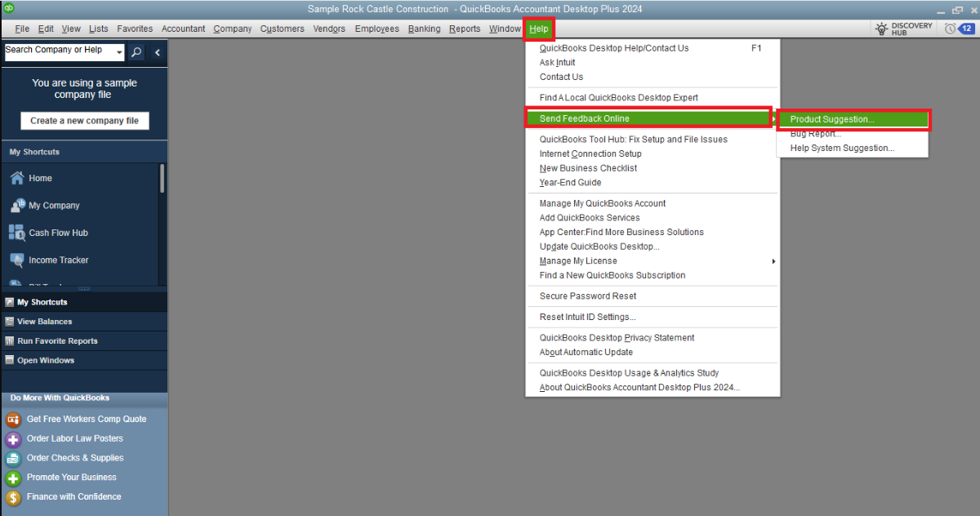Open the search scope dropdown arrow
This screenshot has height=516, width=980.
[x=119, y=53]
